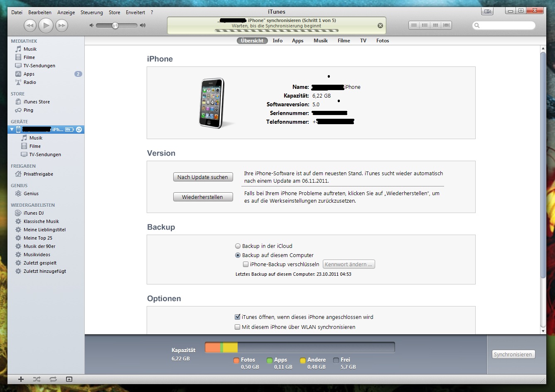Click the vertical scrollbar of content pane

543,166
